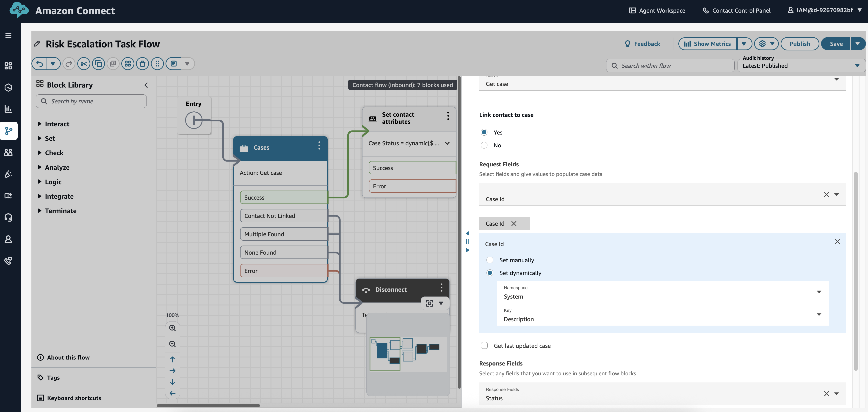
Task: Open the analytics panel in the sidebar
Action: tap(8, 108)
